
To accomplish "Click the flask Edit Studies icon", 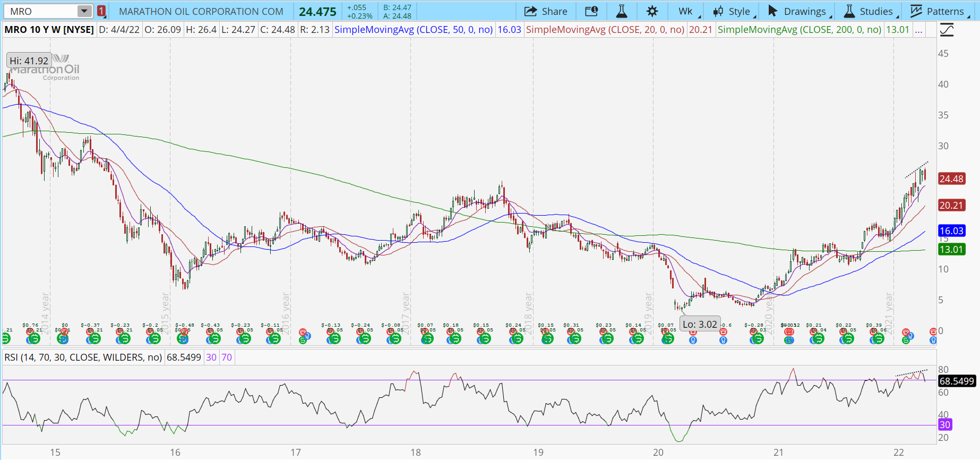I will point(621,11).
